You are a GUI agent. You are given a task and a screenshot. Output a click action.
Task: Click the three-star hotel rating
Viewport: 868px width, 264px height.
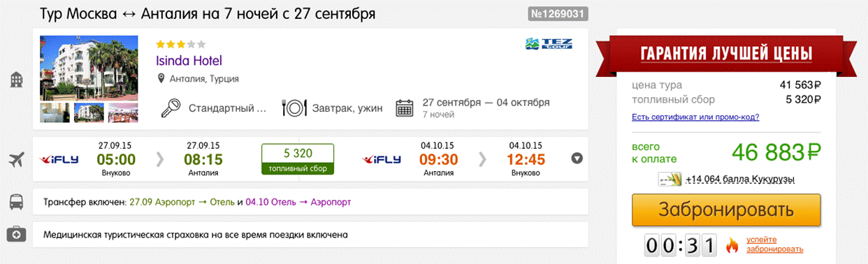(x=181, y=43)
